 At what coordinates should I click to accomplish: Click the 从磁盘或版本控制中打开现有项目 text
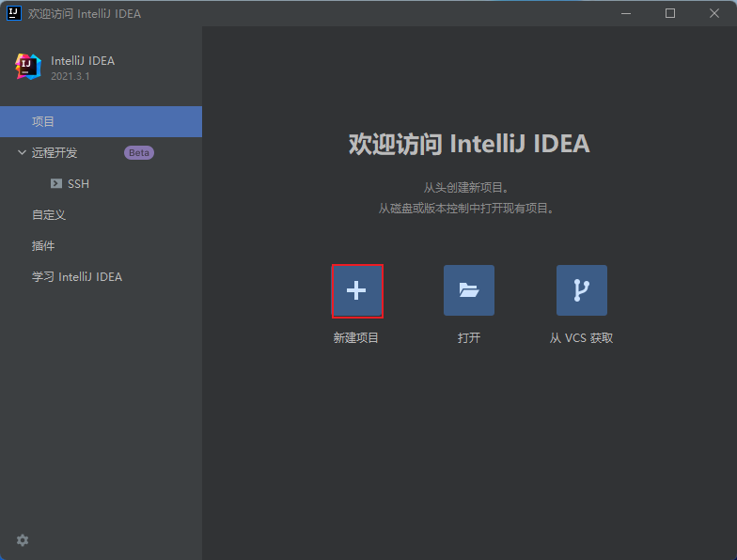point(466,209)
